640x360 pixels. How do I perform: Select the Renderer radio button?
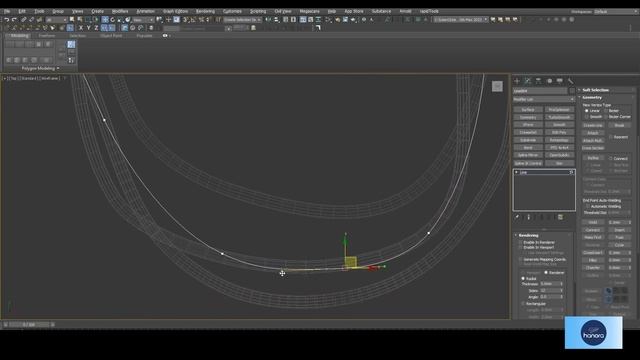pos(546,272)
